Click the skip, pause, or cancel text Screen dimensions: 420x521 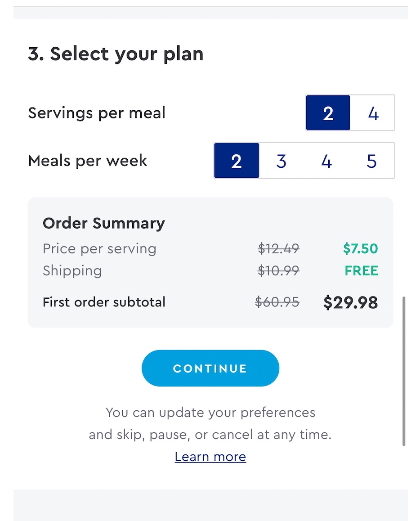[x=210, y=434]
